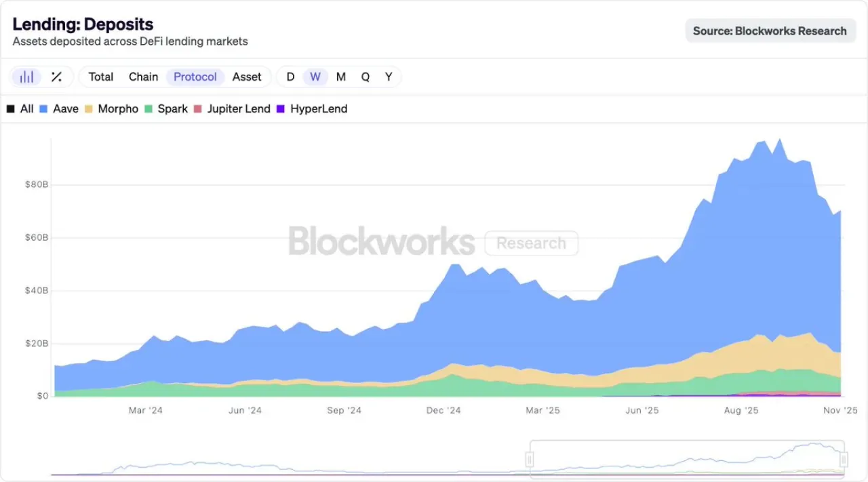Viewport: 868px width, 482px height.
Task: Click the $40B y-axis label
Action: pos(35,290)
